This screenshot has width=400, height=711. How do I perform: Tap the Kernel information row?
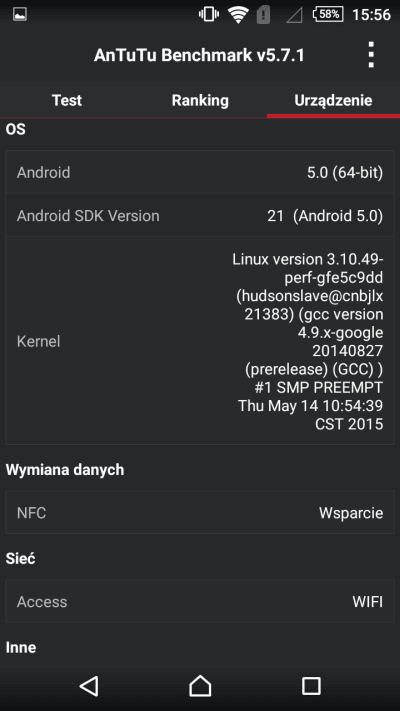point(200,341)
